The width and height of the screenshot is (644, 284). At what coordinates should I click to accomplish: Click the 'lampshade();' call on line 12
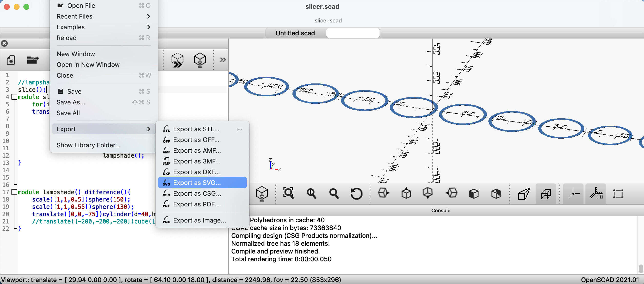[123, 155]
